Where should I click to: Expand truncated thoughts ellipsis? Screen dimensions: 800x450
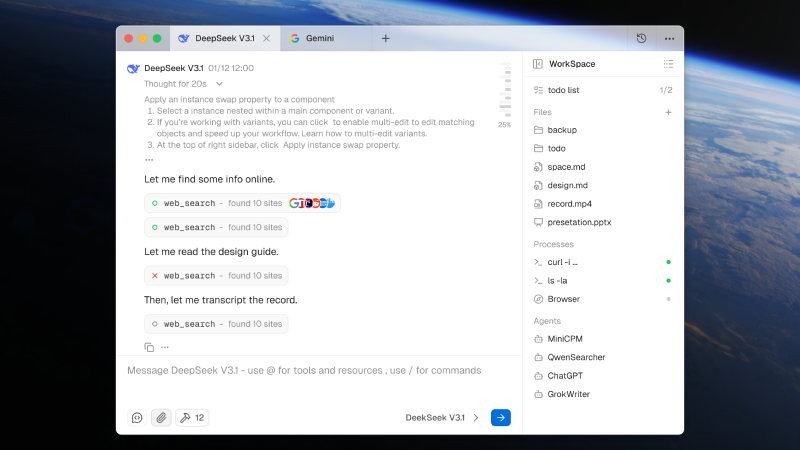[x=149, y=160]
